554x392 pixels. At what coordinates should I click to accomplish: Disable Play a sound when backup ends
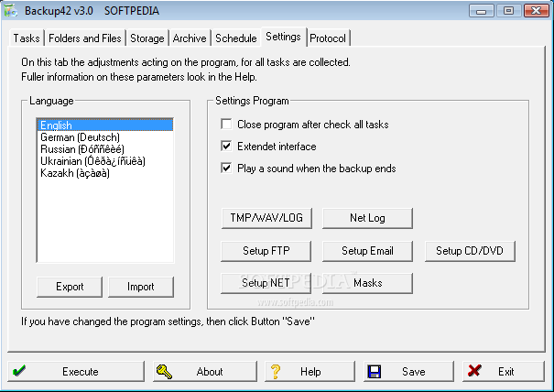(226, 168)
